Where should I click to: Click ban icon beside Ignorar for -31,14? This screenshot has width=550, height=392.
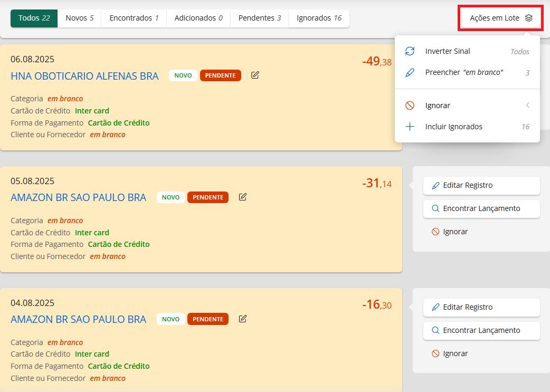click(x=435, y=232)
